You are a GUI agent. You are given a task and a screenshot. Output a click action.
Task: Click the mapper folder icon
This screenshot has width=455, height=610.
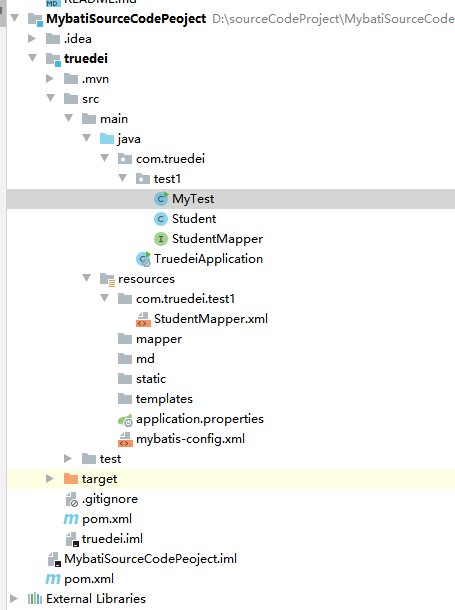pos(125,338)
